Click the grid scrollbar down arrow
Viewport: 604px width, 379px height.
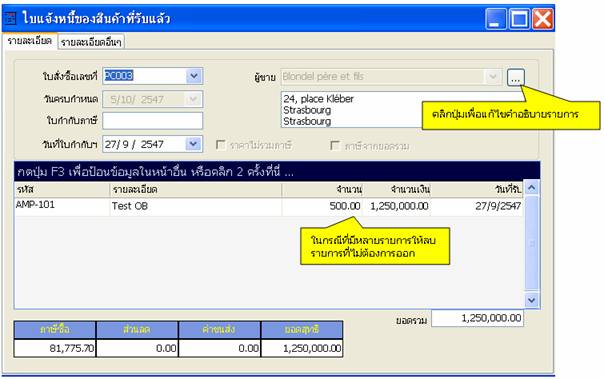tap(532, 300)
